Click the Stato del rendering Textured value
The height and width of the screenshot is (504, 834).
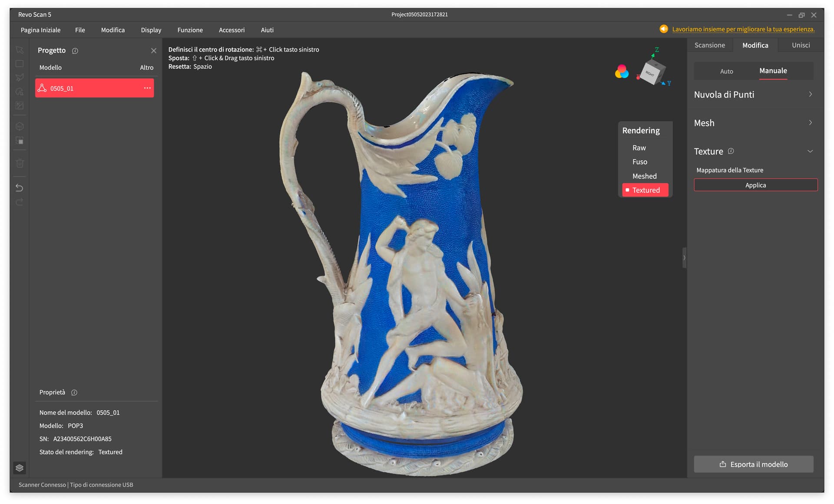pos(110,452)
